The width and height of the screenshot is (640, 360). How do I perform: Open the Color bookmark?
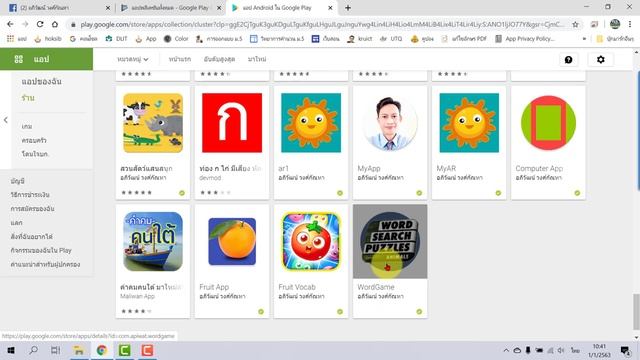click(176, 39)
